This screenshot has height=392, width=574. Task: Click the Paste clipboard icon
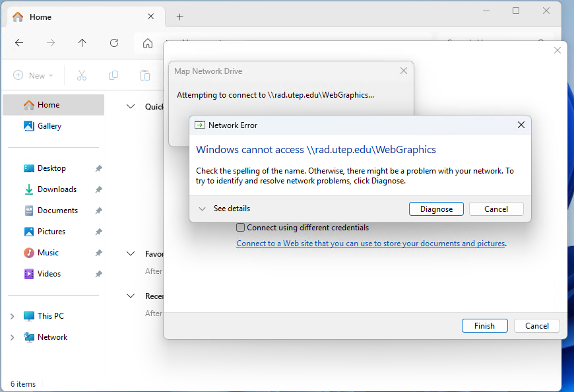point(145,75)
